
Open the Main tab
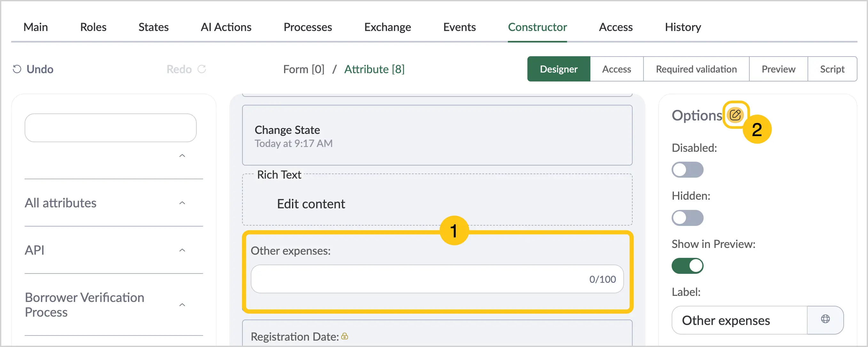point(36,27)
